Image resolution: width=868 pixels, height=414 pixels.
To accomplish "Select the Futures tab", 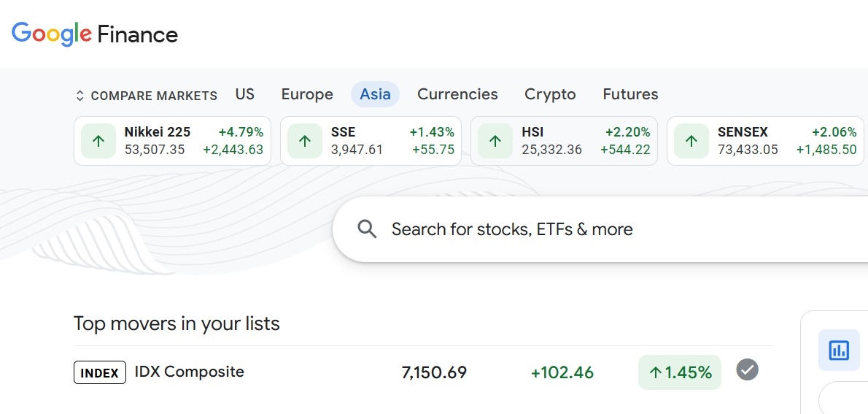I will (x=630, y=94).
